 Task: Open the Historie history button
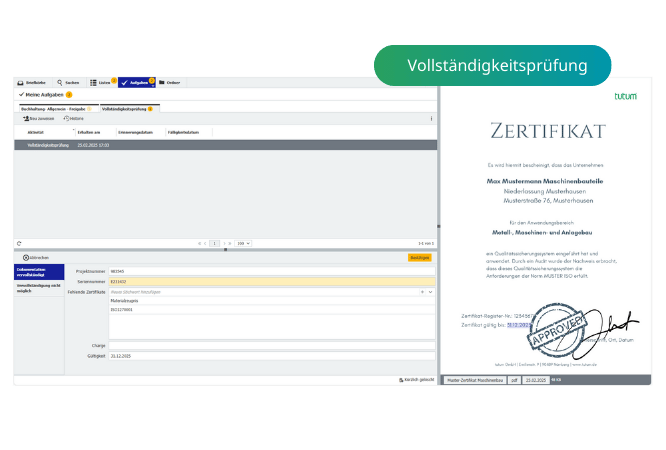pos(73,119)
